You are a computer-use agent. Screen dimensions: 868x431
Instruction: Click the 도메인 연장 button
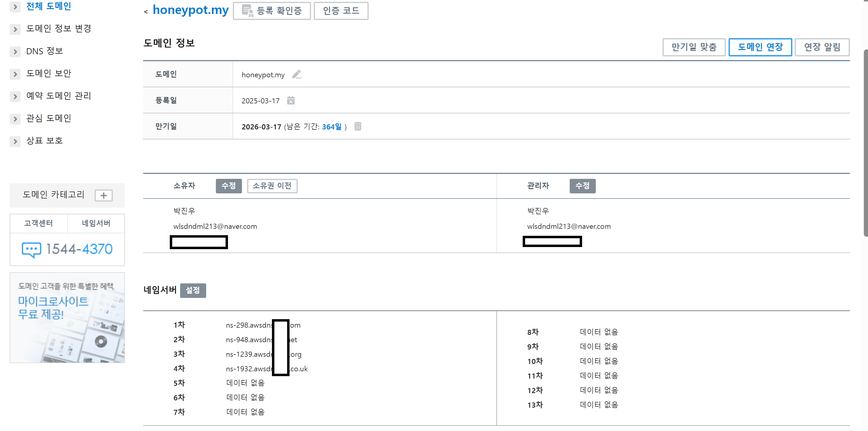point(760,47)
